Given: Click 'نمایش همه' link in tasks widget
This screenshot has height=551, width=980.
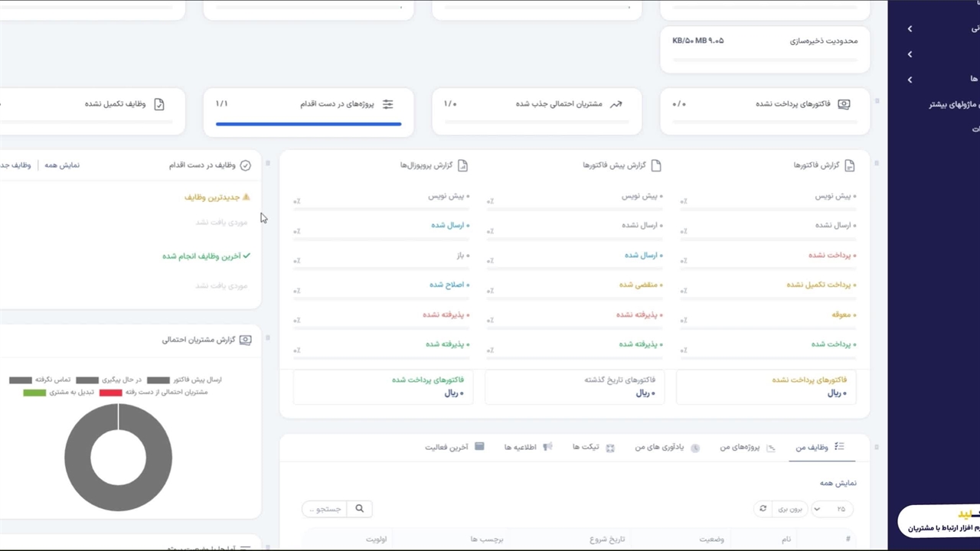Looking at the screenshot, I should pyautogui.click(x=62, y=165).
